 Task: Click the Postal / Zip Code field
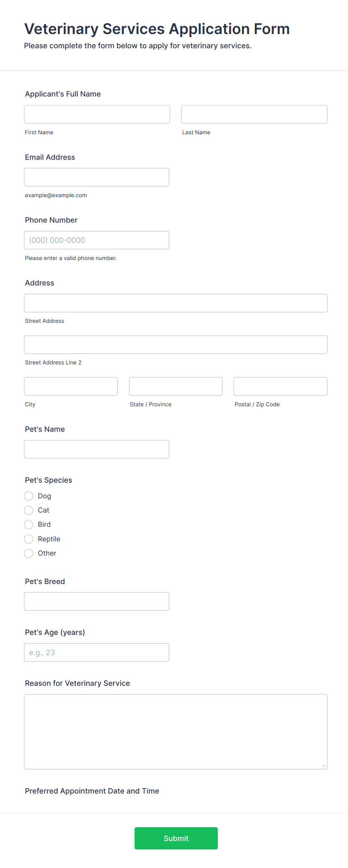[x=280, y=386]
